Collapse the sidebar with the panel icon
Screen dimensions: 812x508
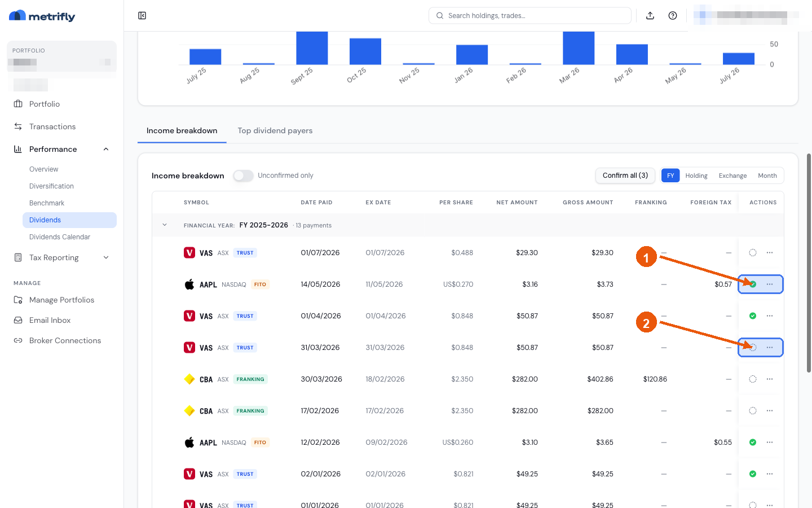142,16
